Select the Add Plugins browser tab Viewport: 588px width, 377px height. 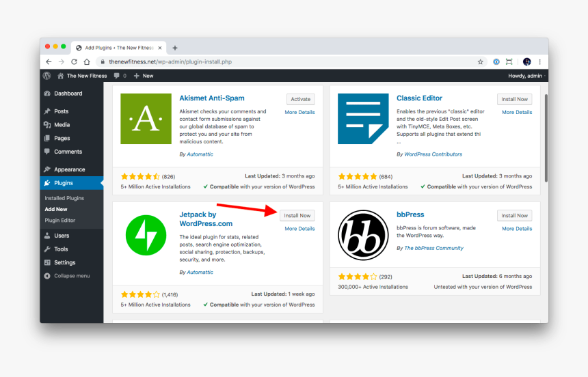pos(118,48)
